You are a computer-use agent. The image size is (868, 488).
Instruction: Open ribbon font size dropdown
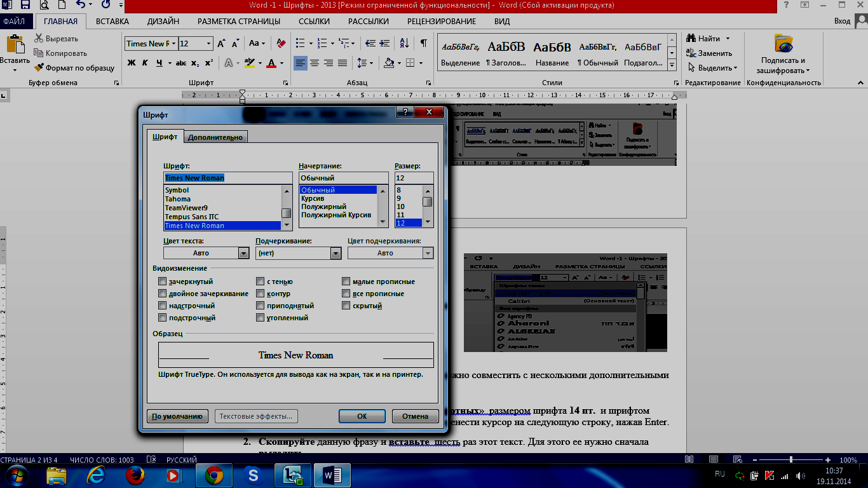(209, 44)
